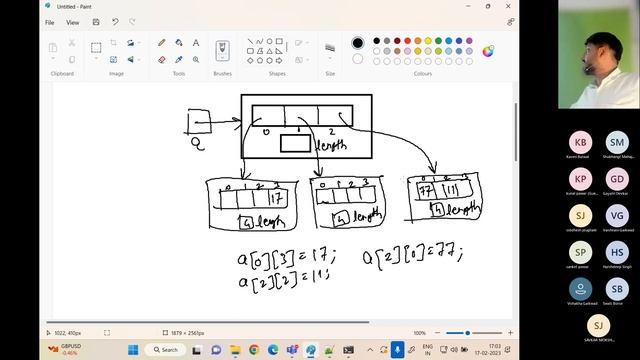
Task: Open the Resize and skew tool
Action: coord(113,60)
